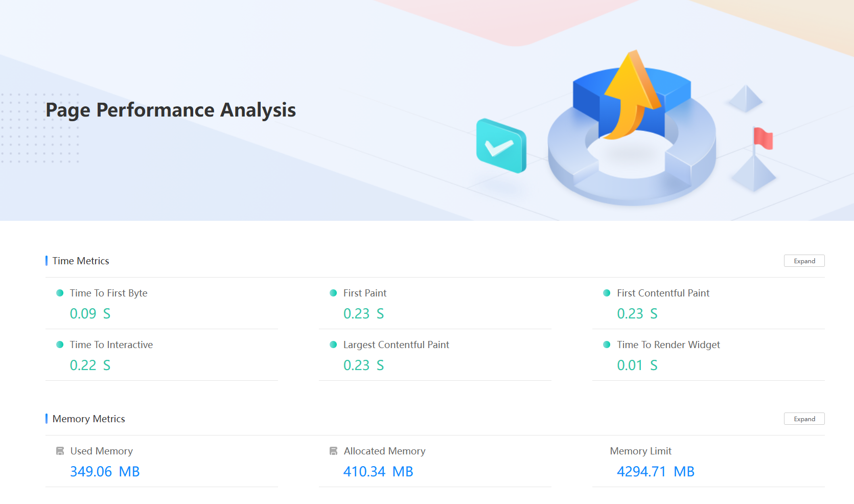Click the Time Metrics section title
Viewport: 854px width, 504px height.
(x=81, y=261)
